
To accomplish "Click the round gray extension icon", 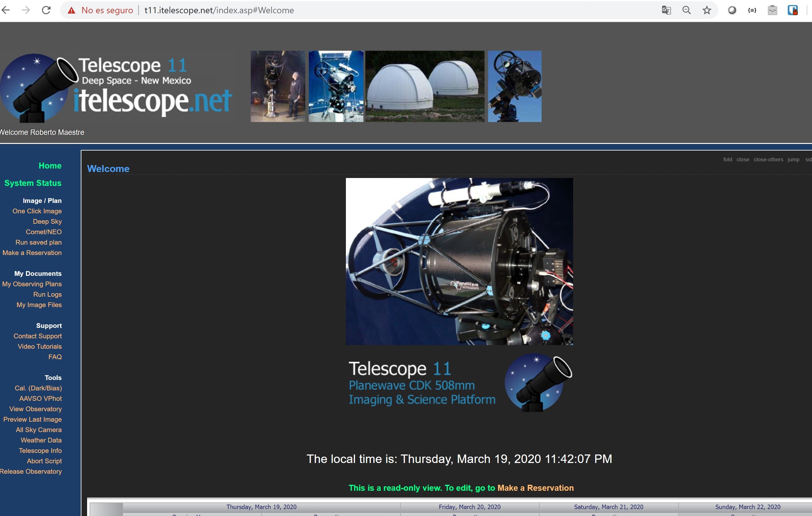I will [732, 10].
